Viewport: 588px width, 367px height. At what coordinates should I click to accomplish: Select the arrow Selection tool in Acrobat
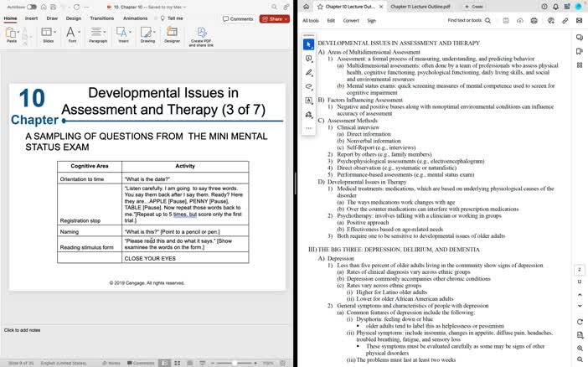pyautogui.click(x=308, y=44)
